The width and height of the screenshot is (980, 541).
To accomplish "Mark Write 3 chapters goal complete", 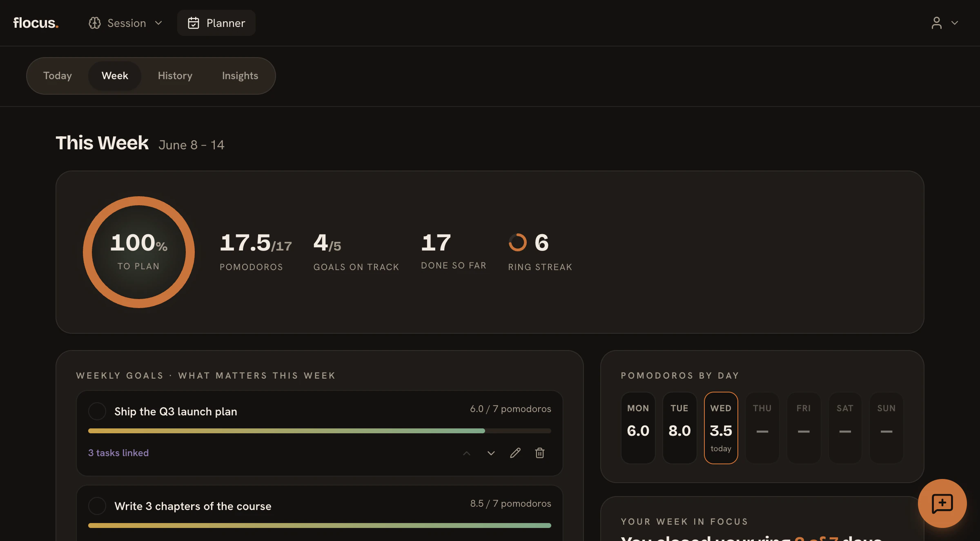I will [x=97, y=506].
